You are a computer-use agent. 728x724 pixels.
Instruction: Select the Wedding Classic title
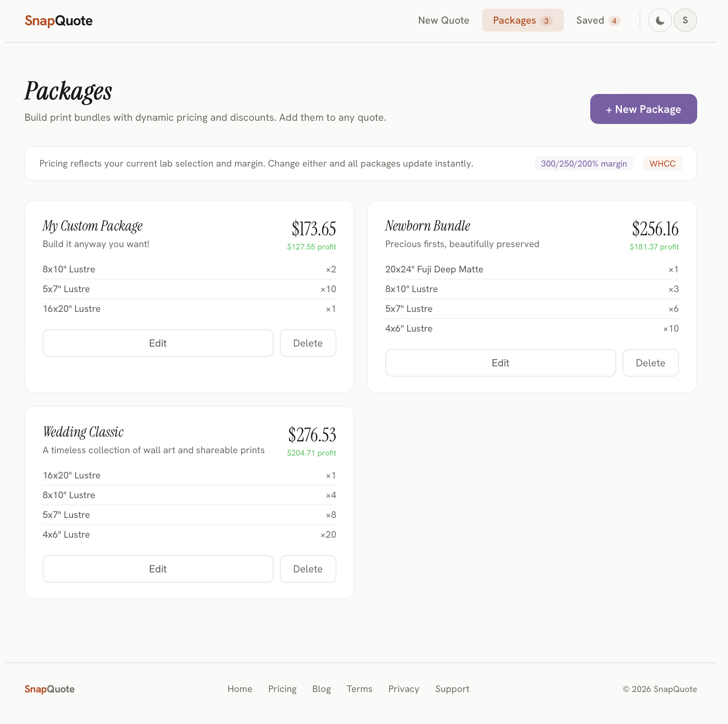pos(83,432)
